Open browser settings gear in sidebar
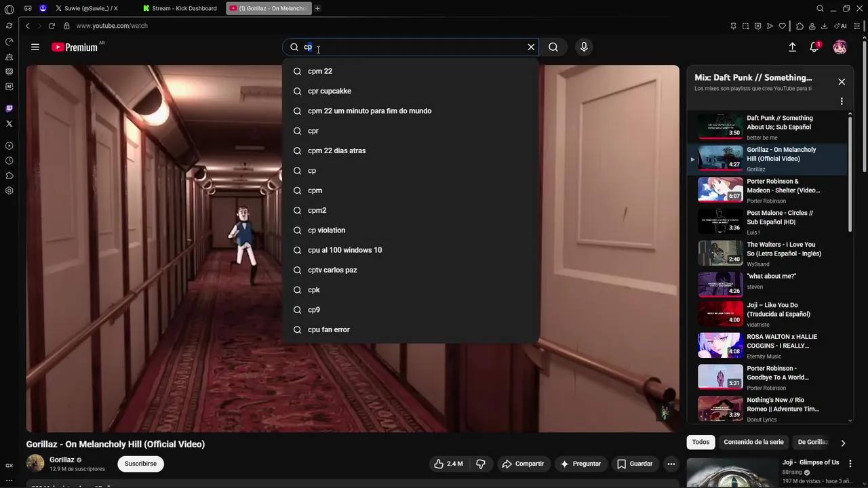This screenshot has width=868, height=488. point(9,190)
